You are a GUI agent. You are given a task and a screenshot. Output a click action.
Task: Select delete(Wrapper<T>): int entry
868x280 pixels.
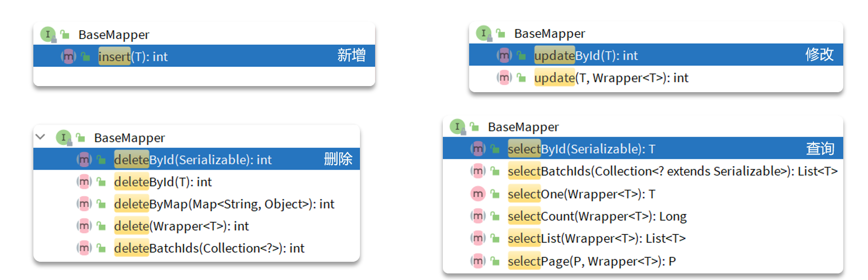181,226
